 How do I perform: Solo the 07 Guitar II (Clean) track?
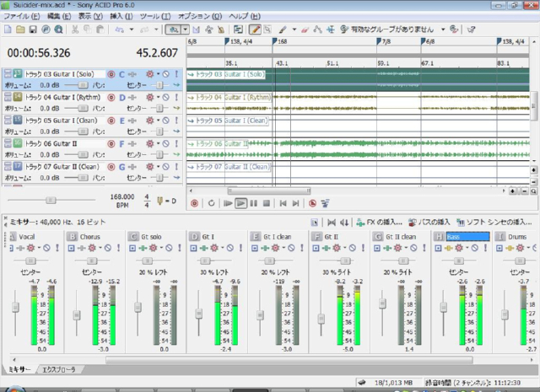pos(175,167)
